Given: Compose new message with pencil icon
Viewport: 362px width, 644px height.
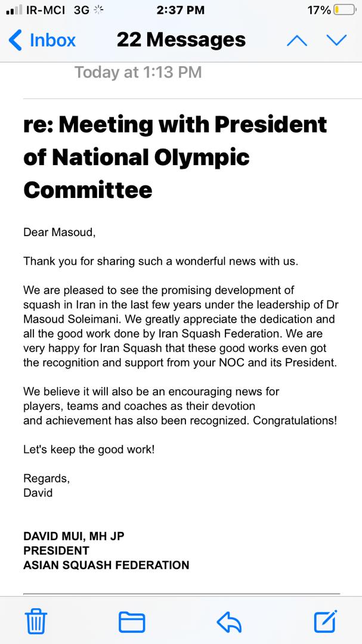Looking at the screenshot, I should point(326,621).
